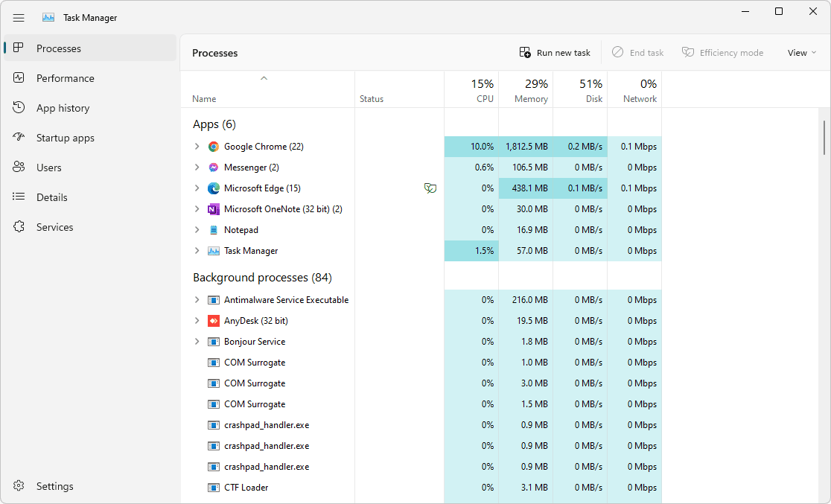This screenshot has width=831, height=504.
Task: Expand the Google Chrome process group
Action: pyautogui.click(x=196, y=146)
